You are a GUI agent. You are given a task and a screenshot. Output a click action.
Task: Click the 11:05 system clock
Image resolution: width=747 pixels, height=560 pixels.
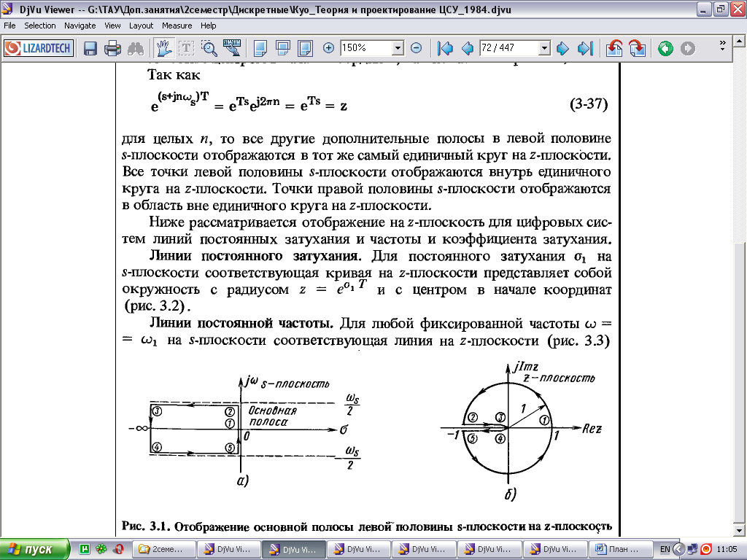point(727,549)
